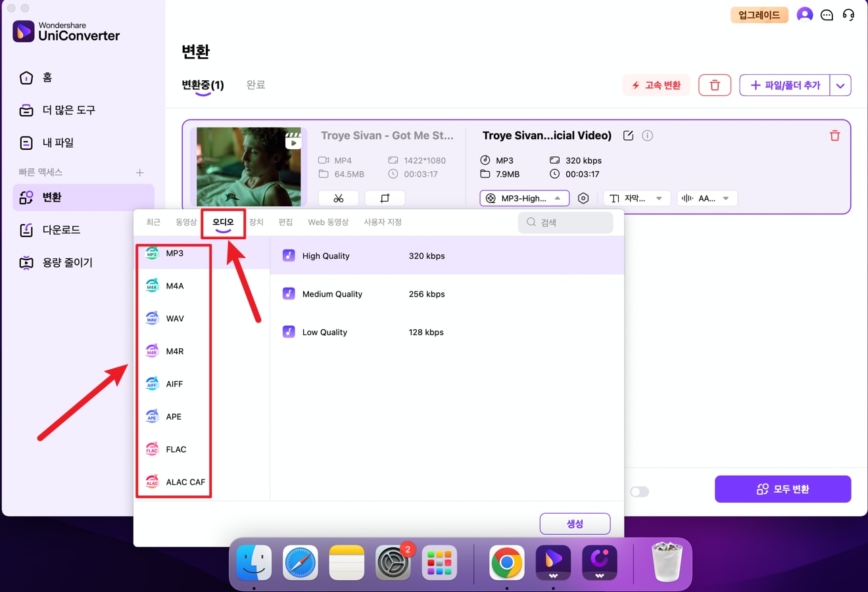Open 내 파일 in sidebar
Viewport: 868px width, 592px height.
click(84, 143)
